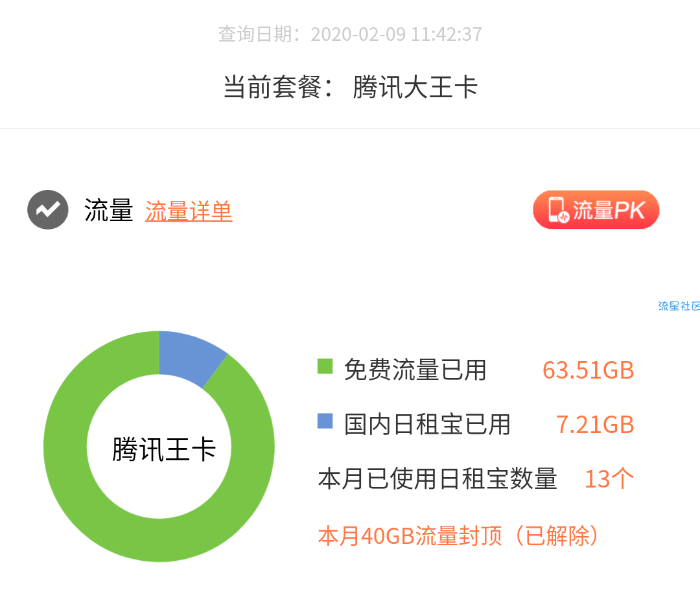Click the 流星社区 watermark text
700x612 pixels.
679,306
